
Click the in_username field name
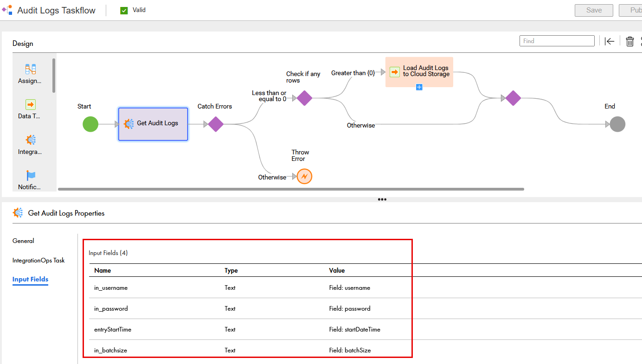(x=111, y=287)
